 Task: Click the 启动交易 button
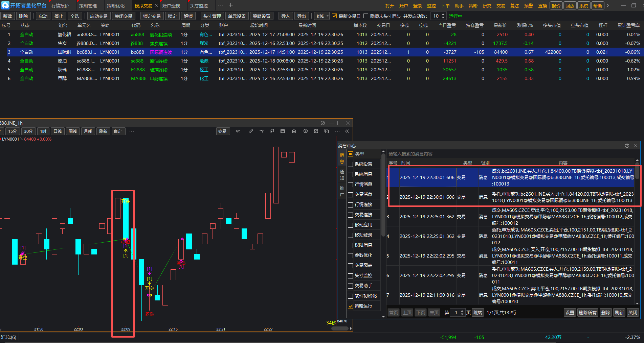(99, 16)
